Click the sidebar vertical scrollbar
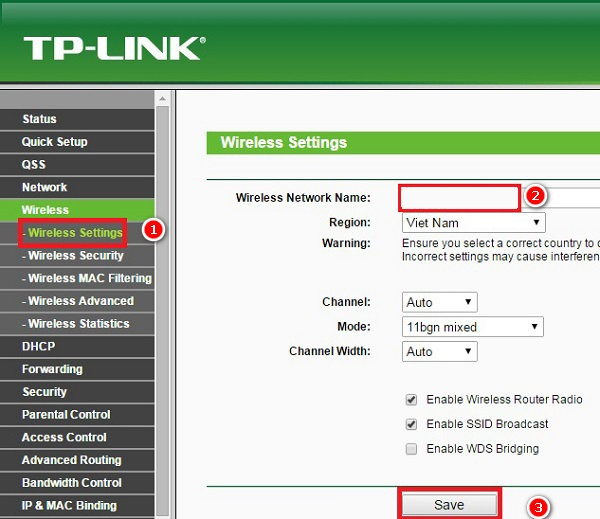The width and height of the screenshot is (600, 519). click(163, 311)
